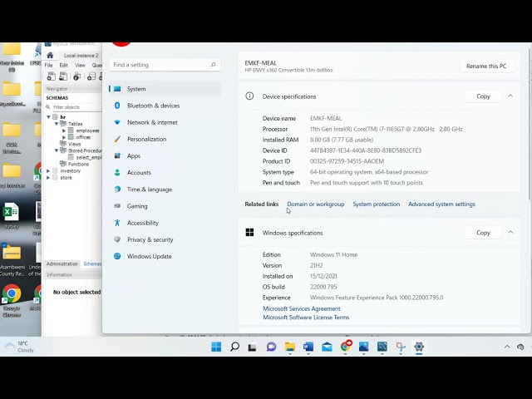Copy Windows specifications
This screenshot has height=399, width=532.
click(x=483, y=233)
